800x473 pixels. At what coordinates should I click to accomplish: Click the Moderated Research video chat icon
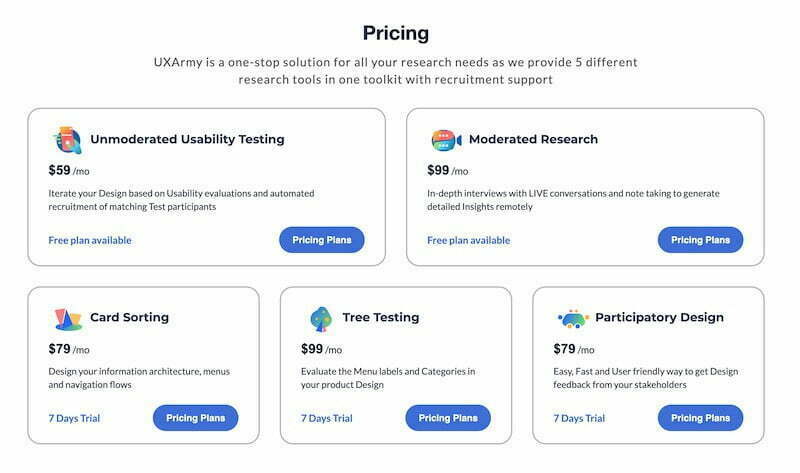click(x=446, y=140)
